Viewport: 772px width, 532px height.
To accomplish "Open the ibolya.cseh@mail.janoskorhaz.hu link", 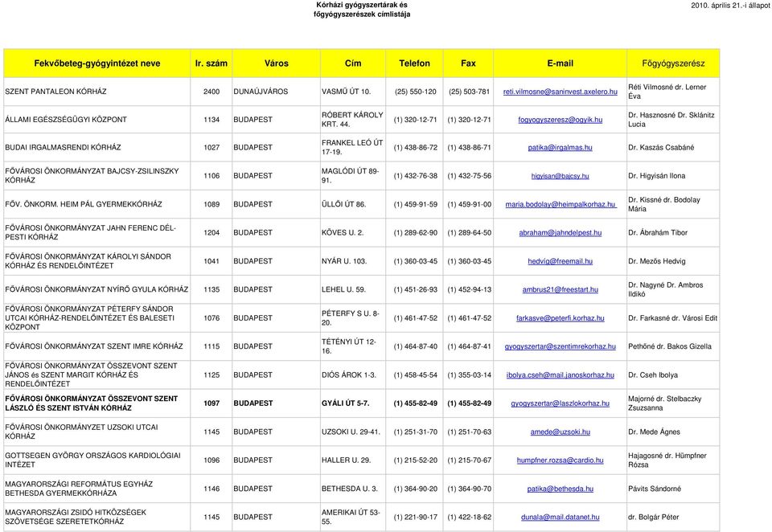I will click(x=560, y=375).
